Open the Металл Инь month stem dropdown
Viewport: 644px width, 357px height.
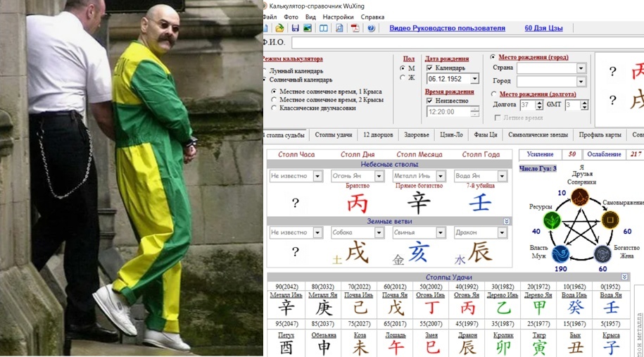coord(441,176)
